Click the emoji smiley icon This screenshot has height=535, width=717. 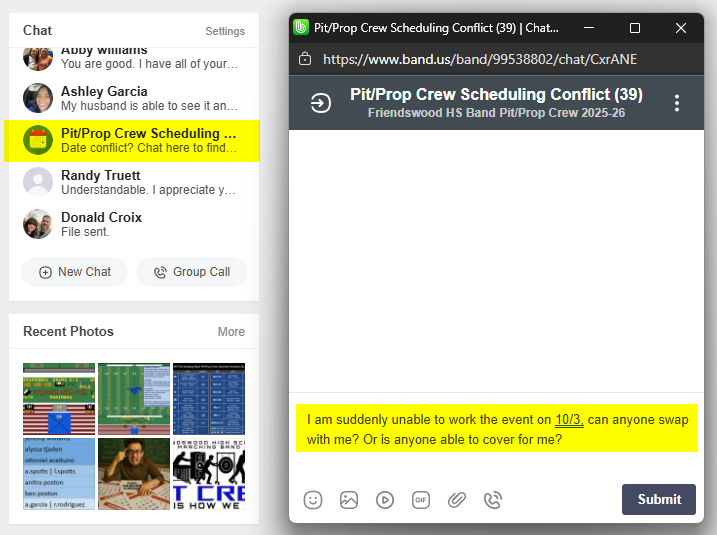(313, 500)
